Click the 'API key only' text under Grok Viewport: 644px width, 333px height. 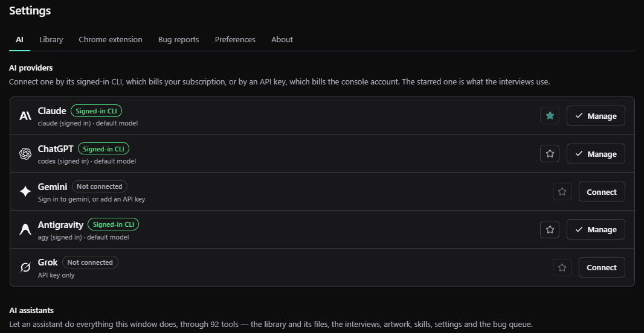point(56,275)
